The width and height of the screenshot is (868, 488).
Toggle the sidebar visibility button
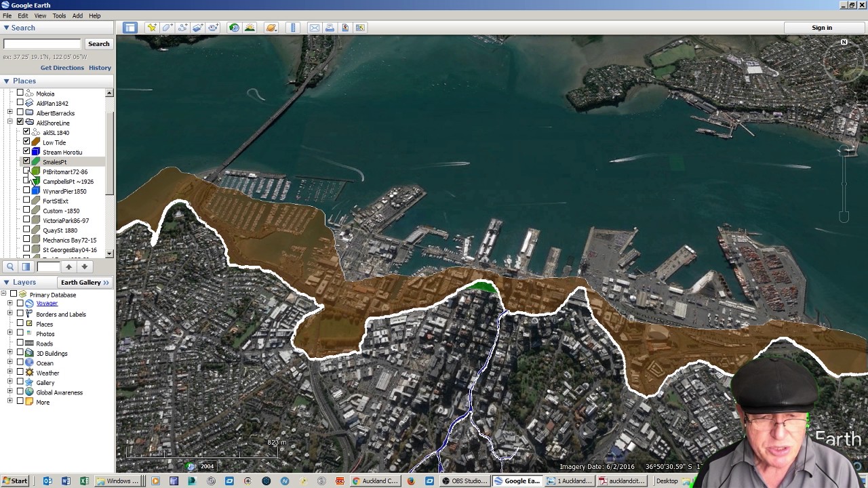pyautogui.click(x=130, y=28)
